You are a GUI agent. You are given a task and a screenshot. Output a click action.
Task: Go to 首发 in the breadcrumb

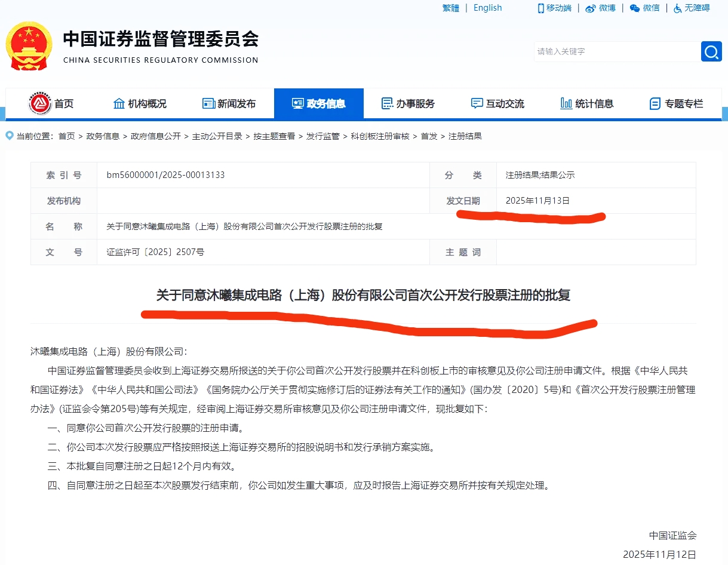click(x=429, y=136)
